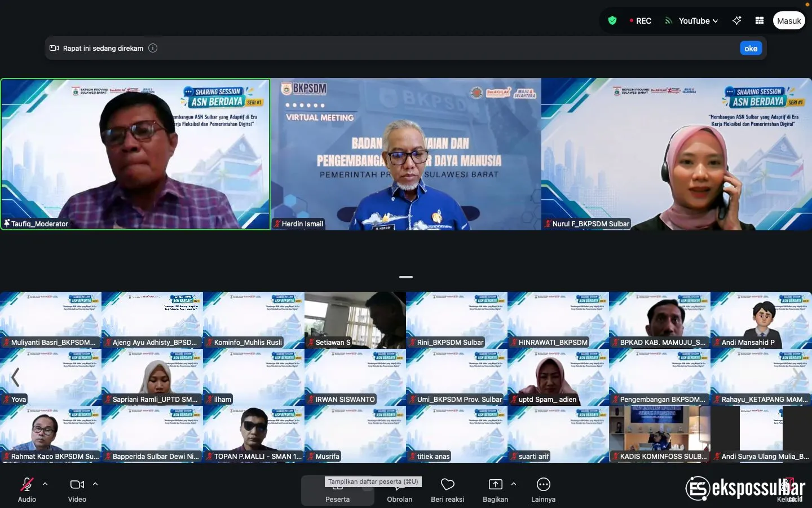812x508 pixels.
Task: Dismiss the recording notice with oke
Action: (751, 49)
